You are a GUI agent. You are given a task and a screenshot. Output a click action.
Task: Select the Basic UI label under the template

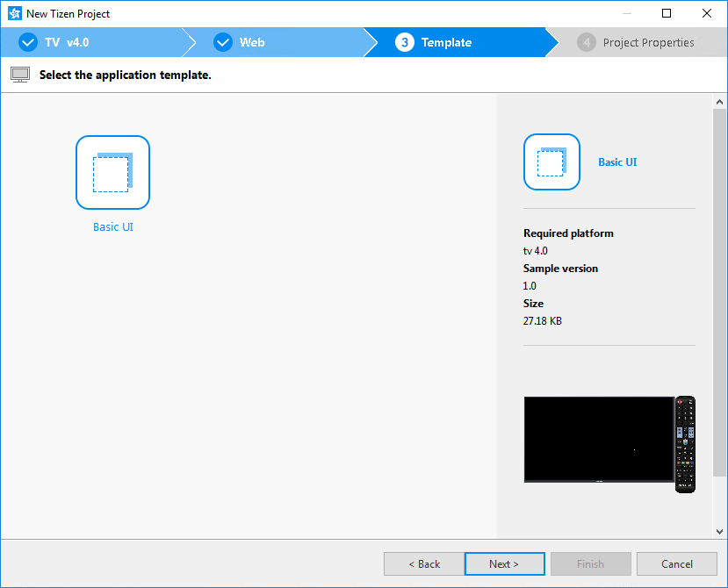(x=112, y=226)
